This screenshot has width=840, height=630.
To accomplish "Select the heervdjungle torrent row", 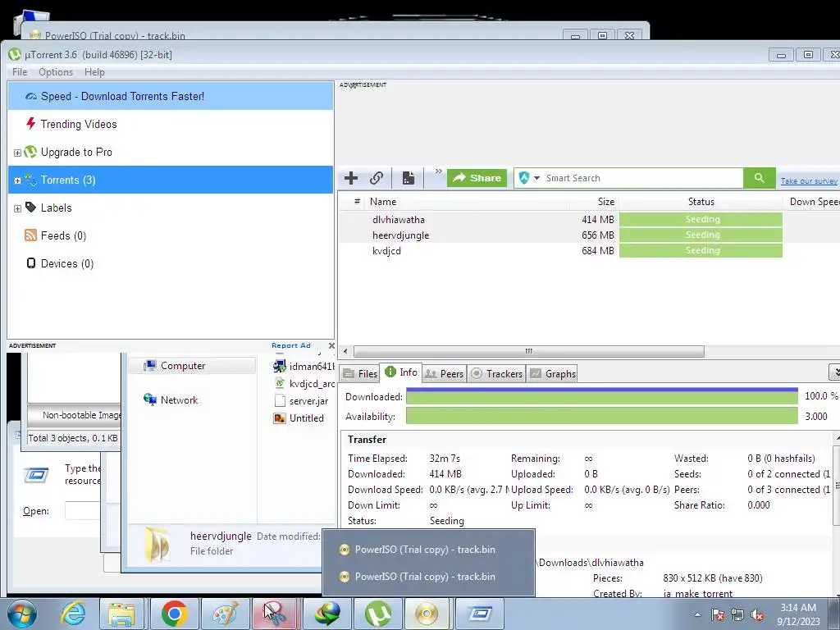I will (x=559, y=235).
